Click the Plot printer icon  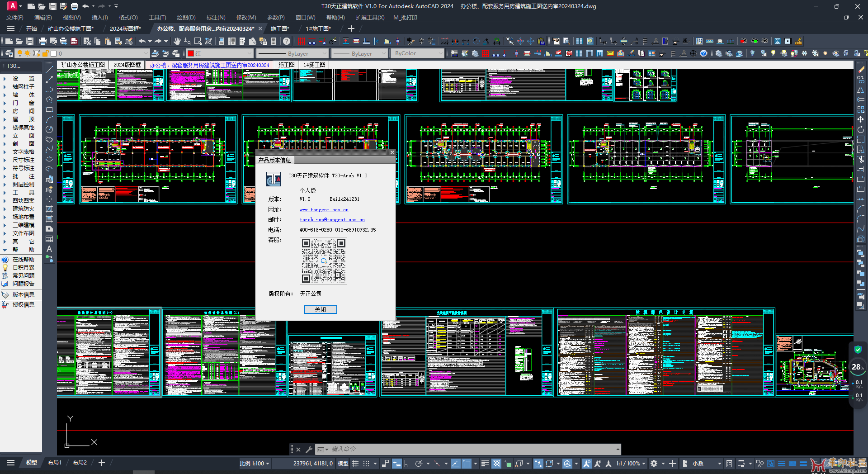click(x=43, y=41)
